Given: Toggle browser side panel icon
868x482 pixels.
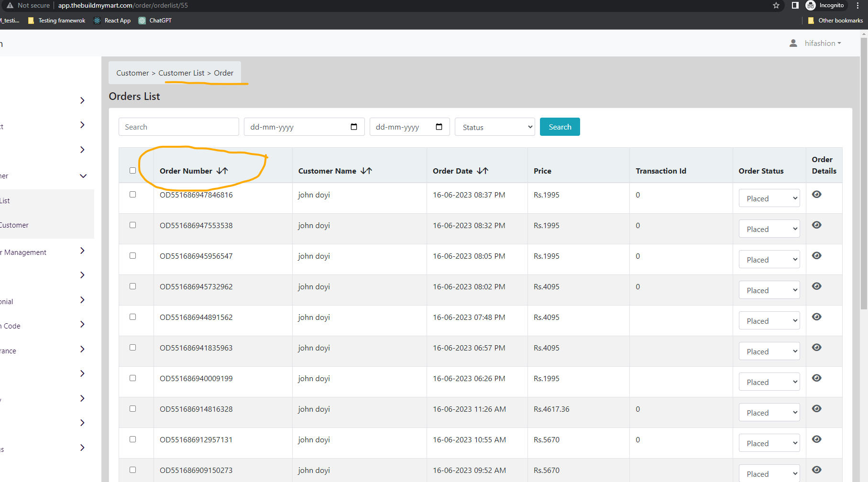Looking at the screenshot, I should click(x=795, y=5).
